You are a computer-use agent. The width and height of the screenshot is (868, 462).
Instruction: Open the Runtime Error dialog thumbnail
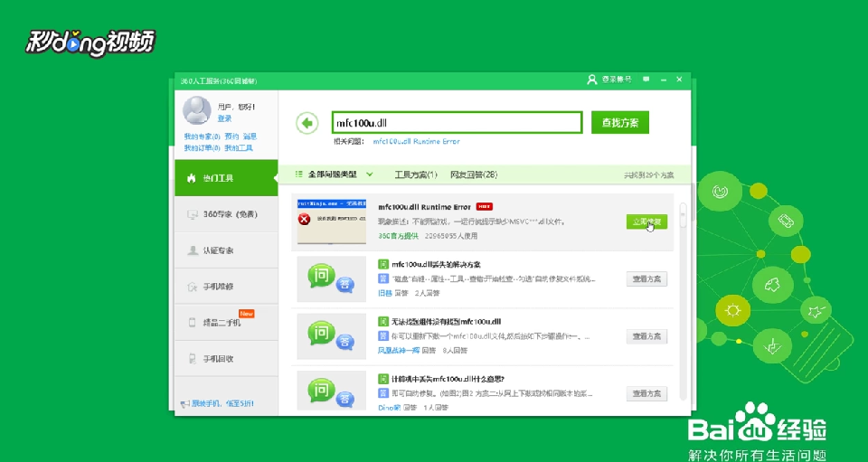point(332,222)
